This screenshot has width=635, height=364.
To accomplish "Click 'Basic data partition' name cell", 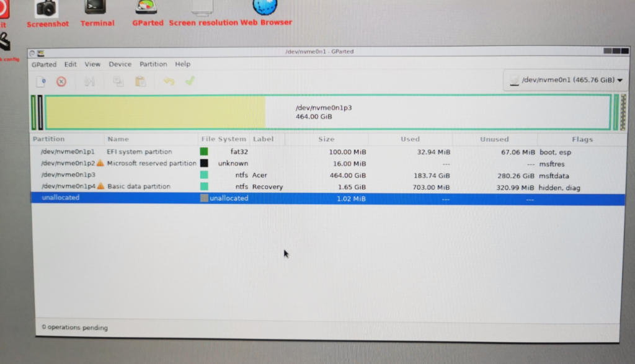I will [139, 186].
